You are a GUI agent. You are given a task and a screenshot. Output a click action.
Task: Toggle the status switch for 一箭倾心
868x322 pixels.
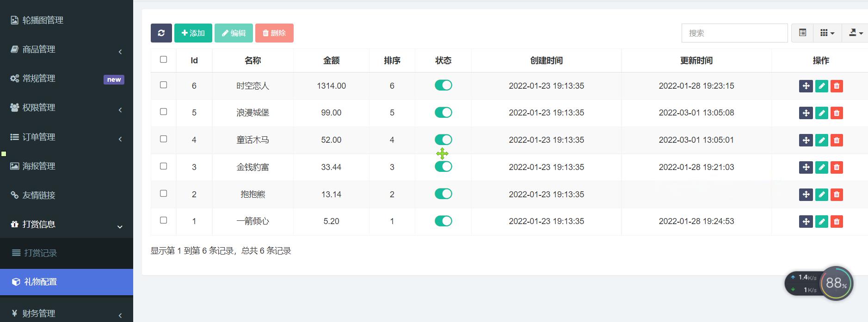click(x=443, y=221)
